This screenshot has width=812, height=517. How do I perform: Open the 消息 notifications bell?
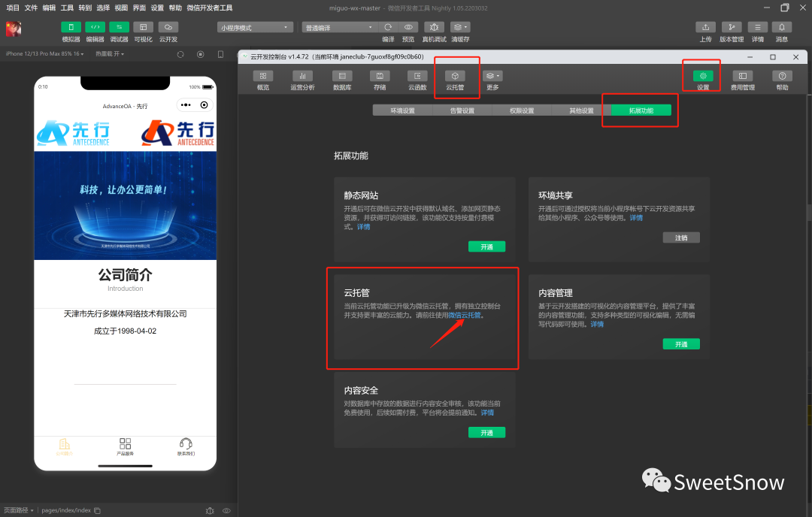(x=782, y=28)
